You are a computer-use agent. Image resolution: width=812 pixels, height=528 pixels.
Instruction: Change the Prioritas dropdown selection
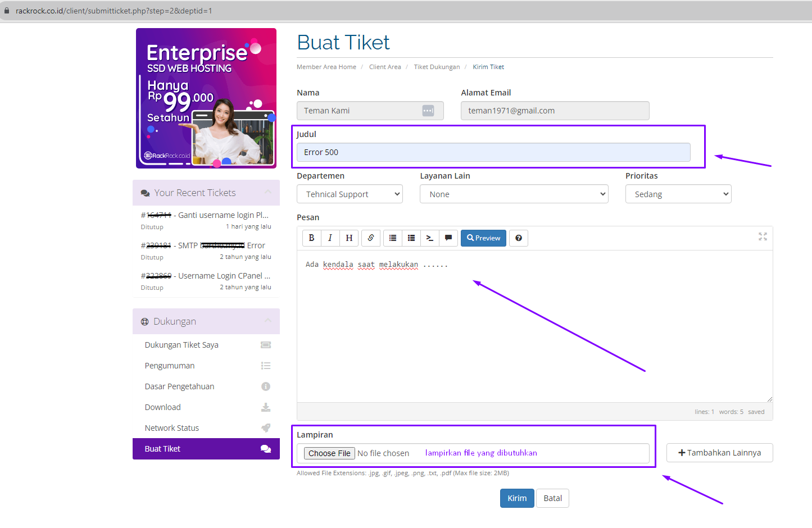click(x=678, y=194)
